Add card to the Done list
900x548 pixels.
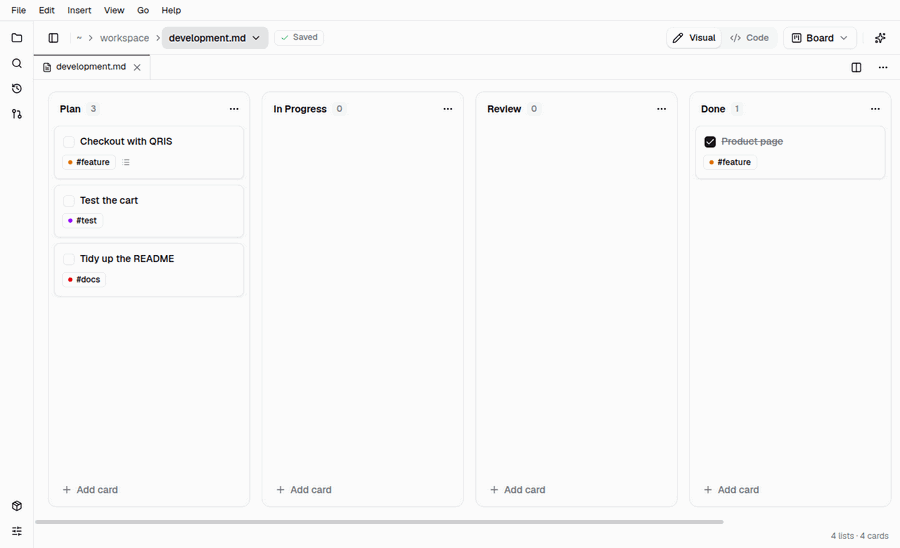(731, 489)
